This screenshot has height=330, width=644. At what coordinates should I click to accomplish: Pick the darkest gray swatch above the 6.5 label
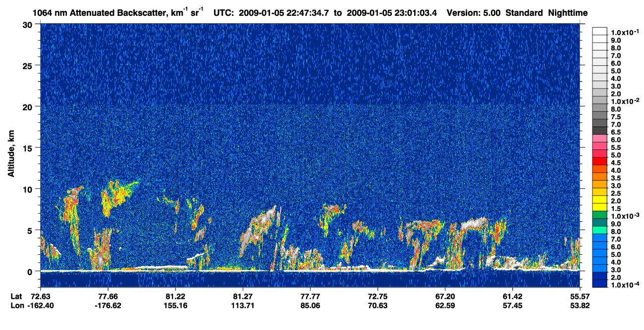click(x=600, y=130)
